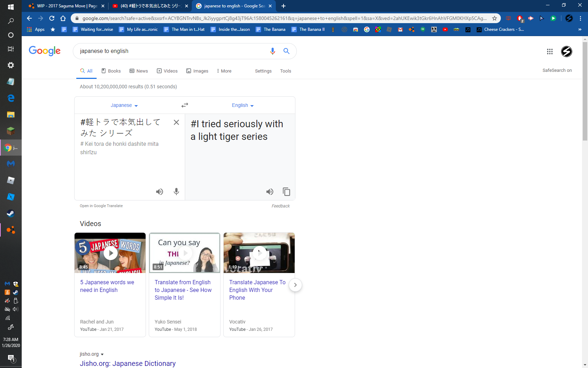The height and width of the screenshot is (368, 588).
Task: Switch to the Images results tab
Action: click(197, 71)
